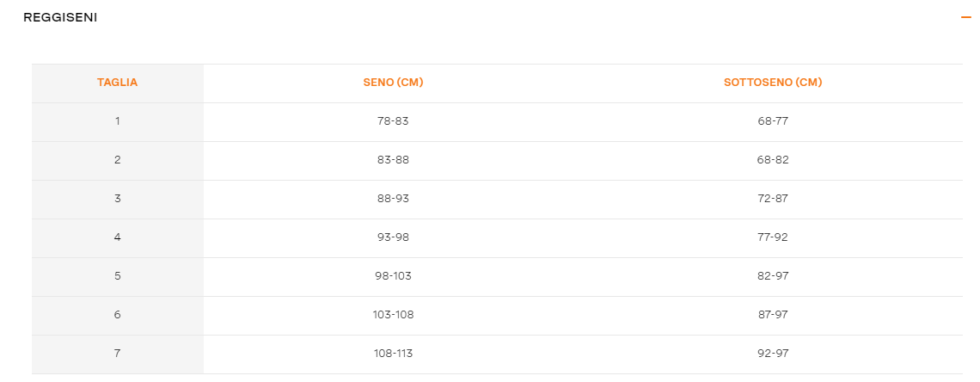
Task: Collapse the Reggiseni section with minus icon
Action: [965, 17]
